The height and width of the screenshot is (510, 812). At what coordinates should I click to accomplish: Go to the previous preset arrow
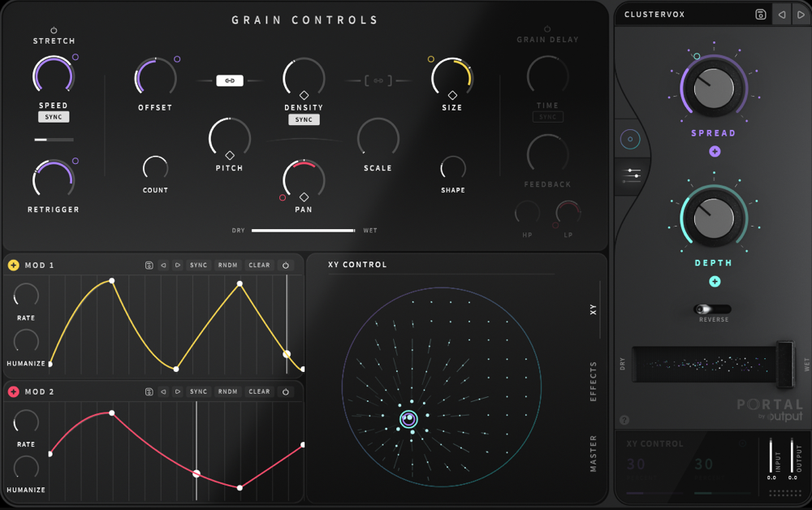(x=781, y=14)
